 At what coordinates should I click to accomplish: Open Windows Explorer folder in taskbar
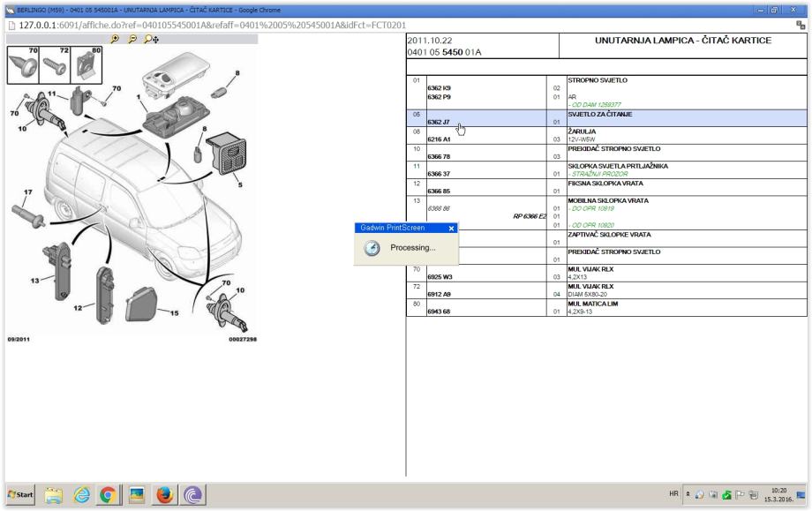coord(53,495)
